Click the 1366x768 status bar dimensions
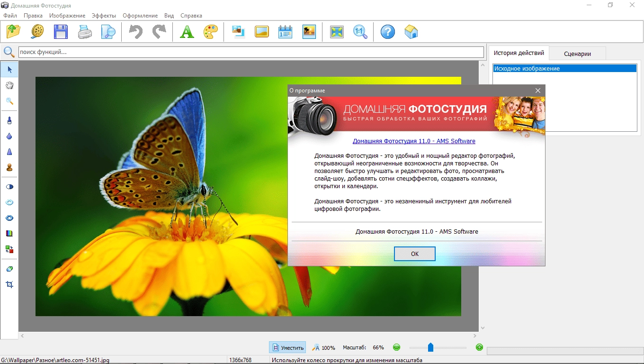This screenshot has height=364, width=644. [x=240, y=360]
